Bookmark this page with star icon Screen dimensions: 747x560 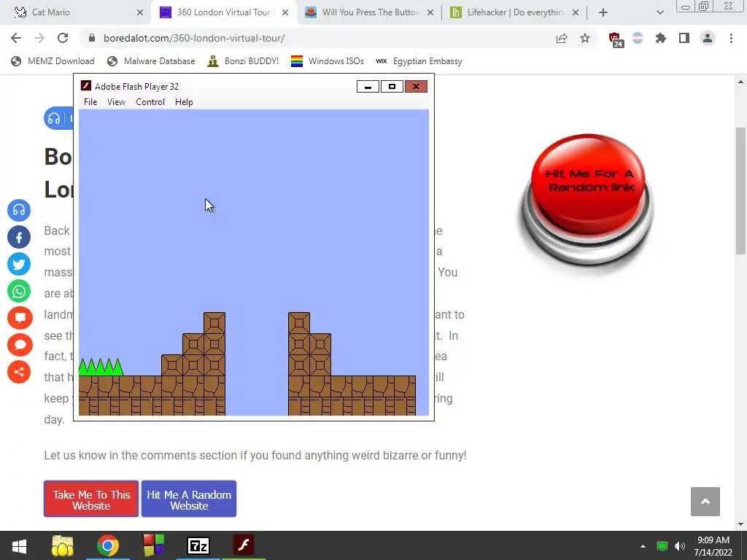coord(585,38)
